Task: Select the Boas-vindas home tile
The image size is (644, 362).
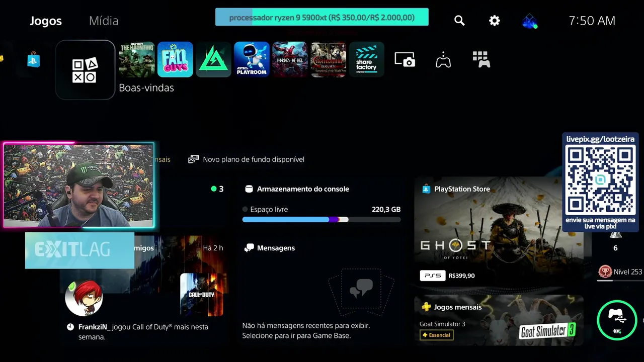Action: coord(85,70)
